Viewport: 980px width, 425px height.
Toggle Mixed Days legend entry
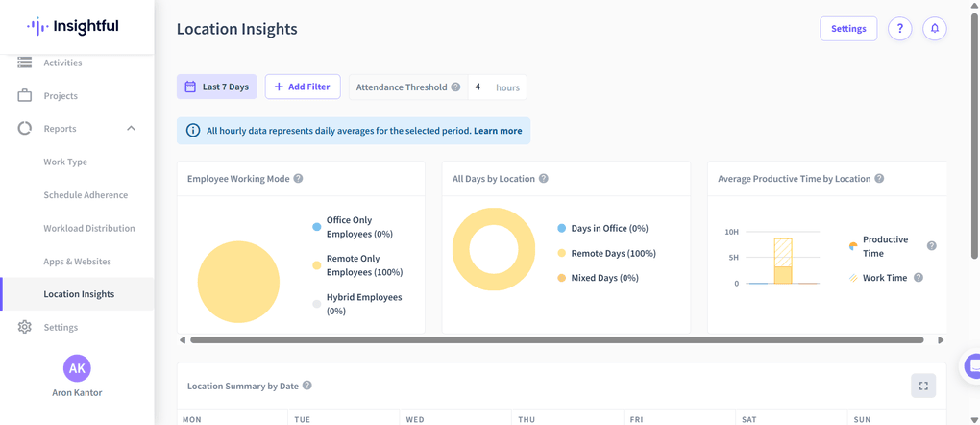604,278
